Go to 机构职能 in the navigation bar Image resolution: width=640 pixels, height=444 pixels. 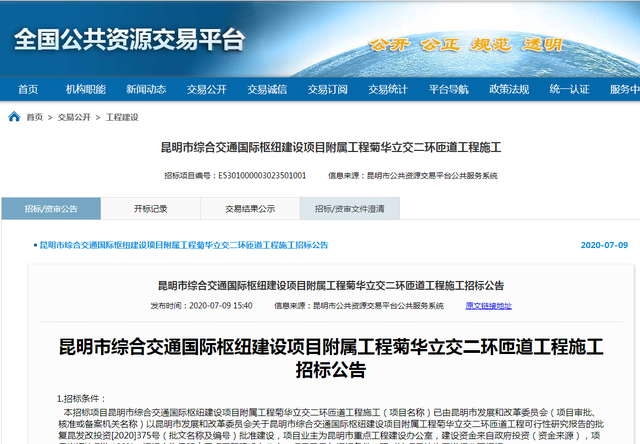[x=86, y=89]
